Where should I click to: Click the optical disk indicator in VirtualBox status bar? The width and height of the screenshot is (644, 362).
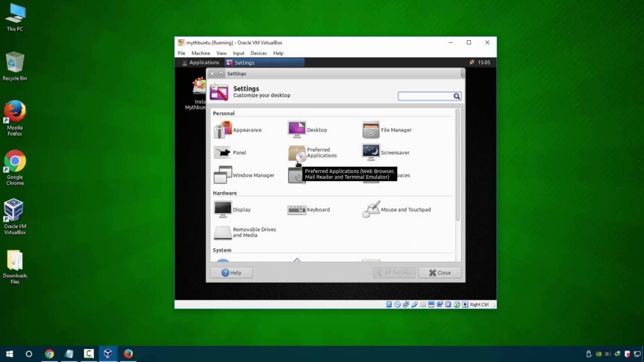pyautogui.click(x=397, y=304)
